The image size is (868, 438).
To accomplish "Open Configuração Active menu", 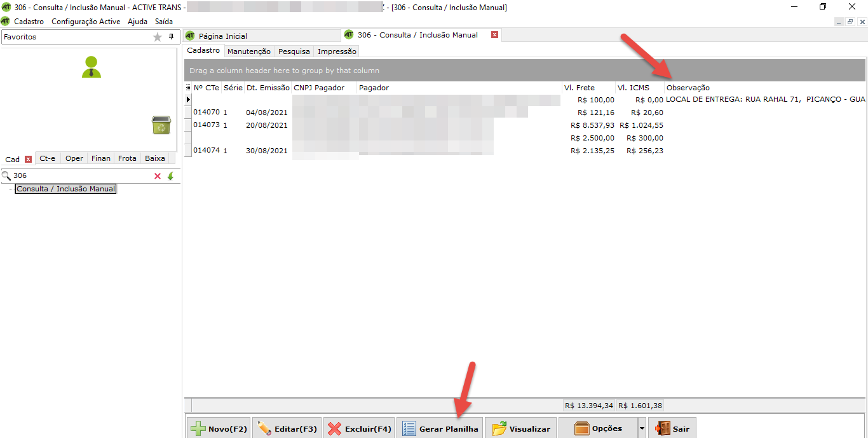I will pyautogui.click(x=86, y=22).
